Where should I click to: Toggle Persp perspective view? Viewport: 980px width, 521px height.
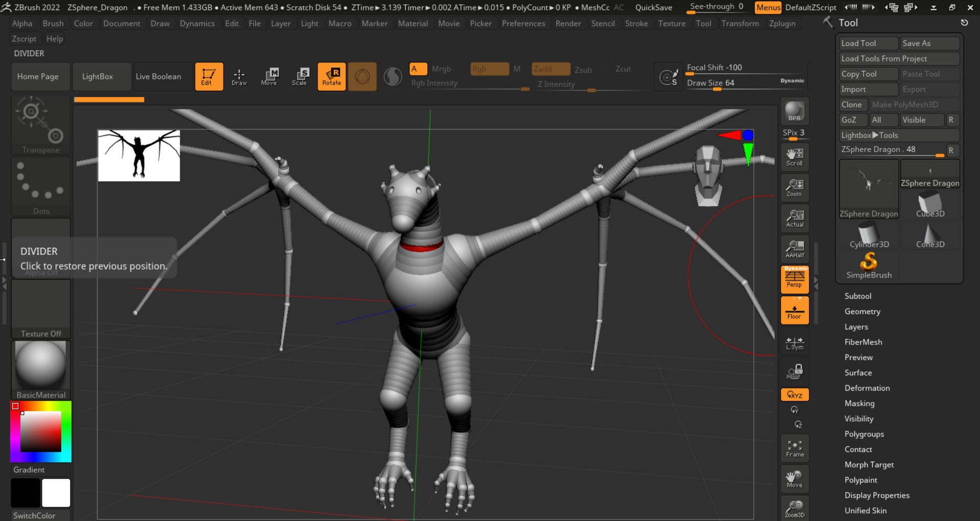pos(794,279)
